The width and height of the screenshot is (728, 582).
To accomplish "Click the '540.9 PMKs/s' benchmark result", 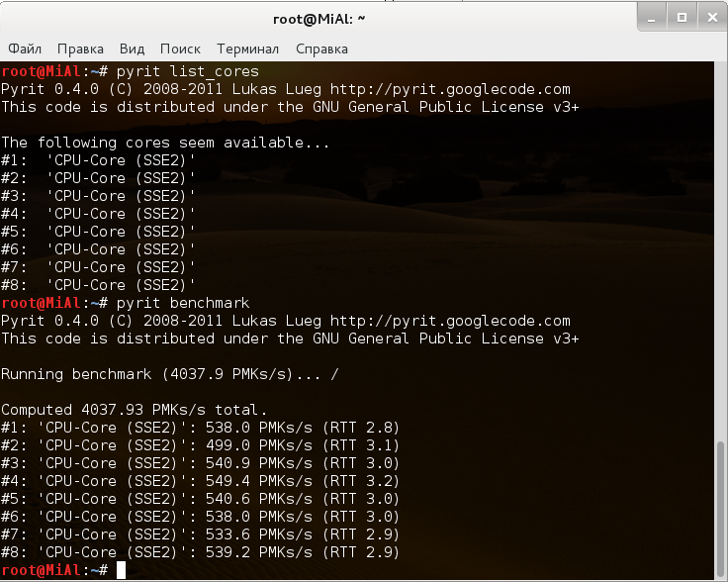I will click(x=259, y=463).
